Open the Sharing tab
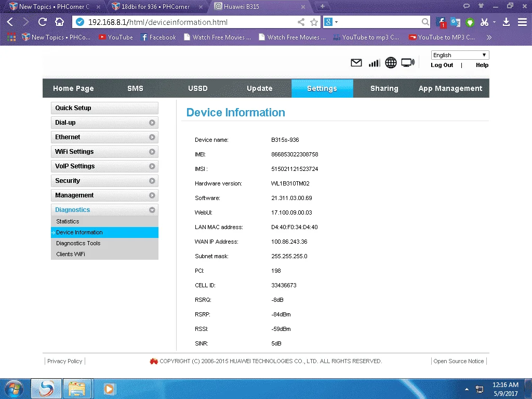This screenshot has width=532, height=399. click(384, 88)
